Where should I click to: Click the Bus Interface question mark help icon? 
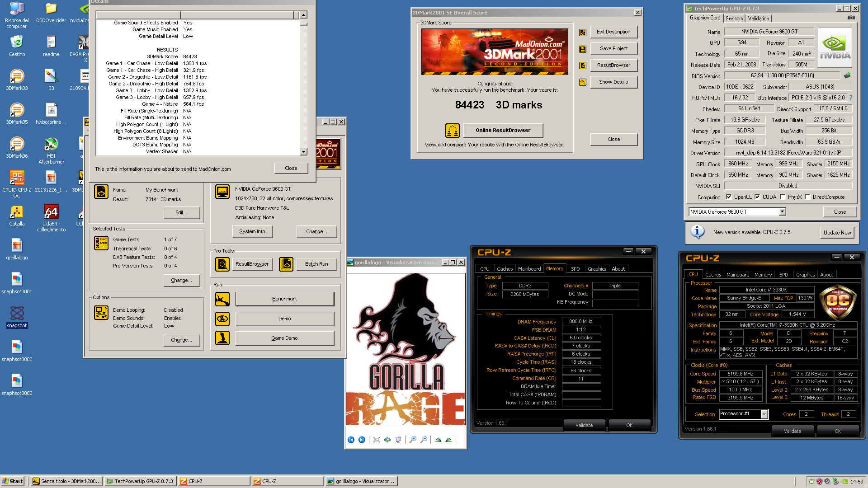pyautogui.click(x=851, y=98)
